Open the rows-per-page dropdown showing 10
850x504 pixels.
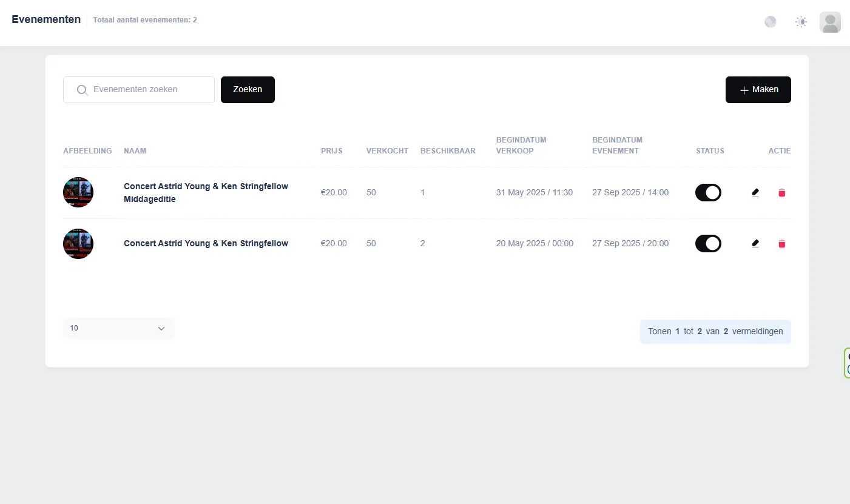(118, 328)
